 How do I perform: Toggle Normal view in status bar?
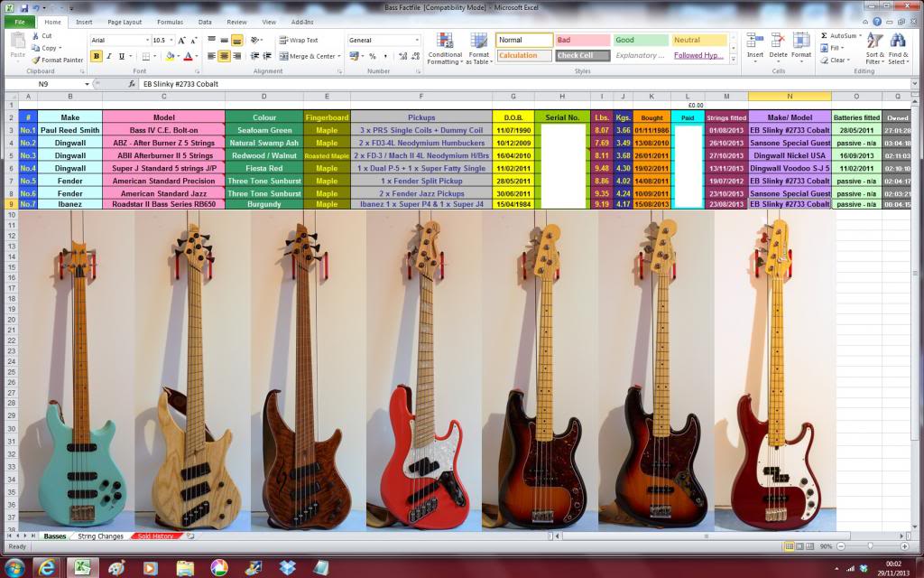pyautogui.click(x=789, y=546)
